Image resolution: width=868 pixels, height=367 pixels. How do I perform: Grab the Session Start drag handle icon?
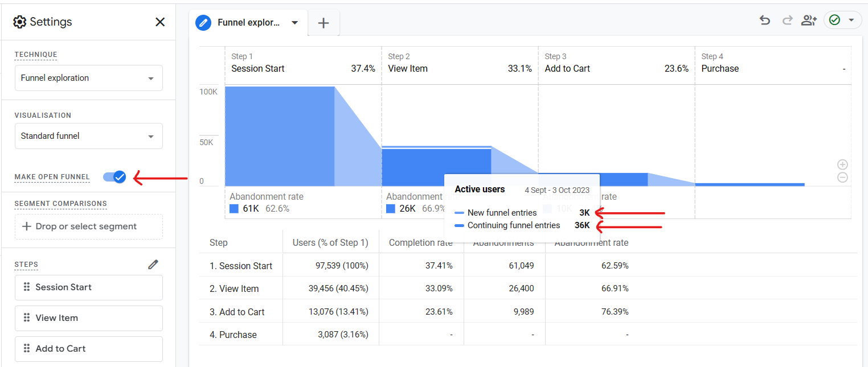pyautogui.click(x=26, y=287)
